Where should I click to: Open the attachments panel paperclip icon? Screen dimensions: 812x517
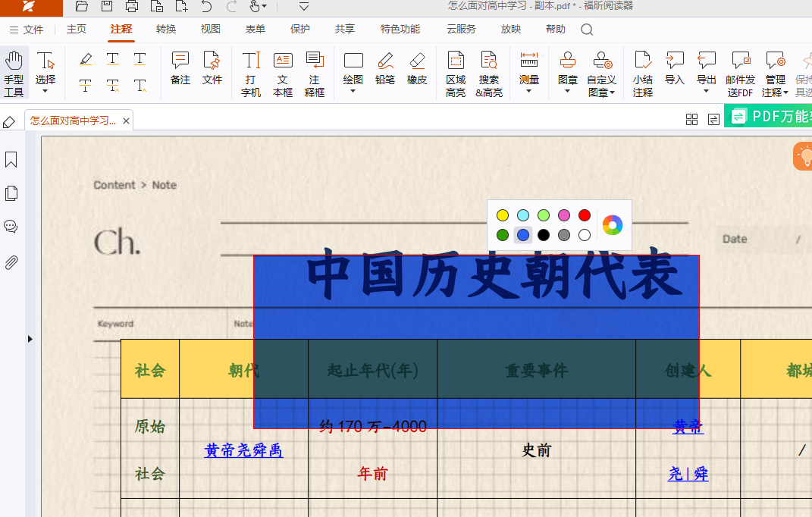click(x=11, y=263)
